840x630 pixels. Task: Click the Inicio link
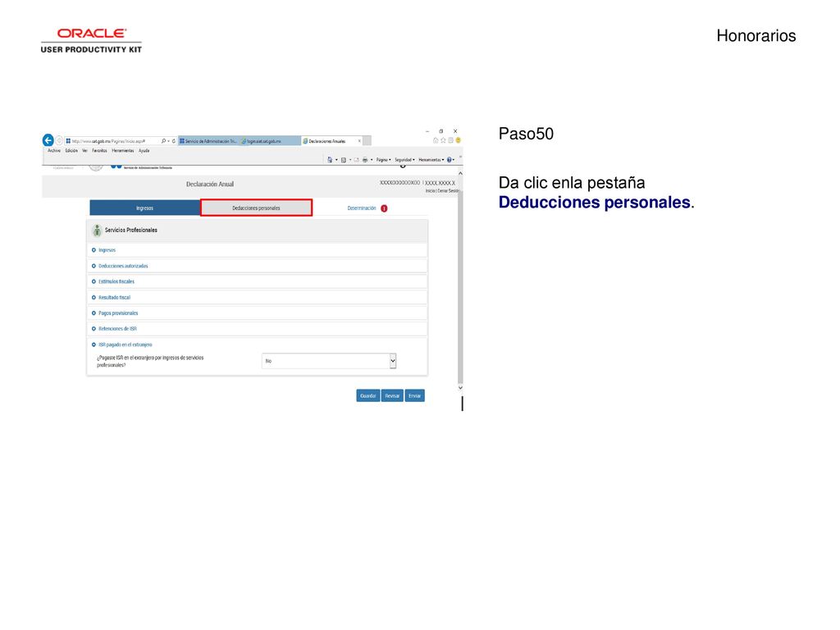pos(430,190)
